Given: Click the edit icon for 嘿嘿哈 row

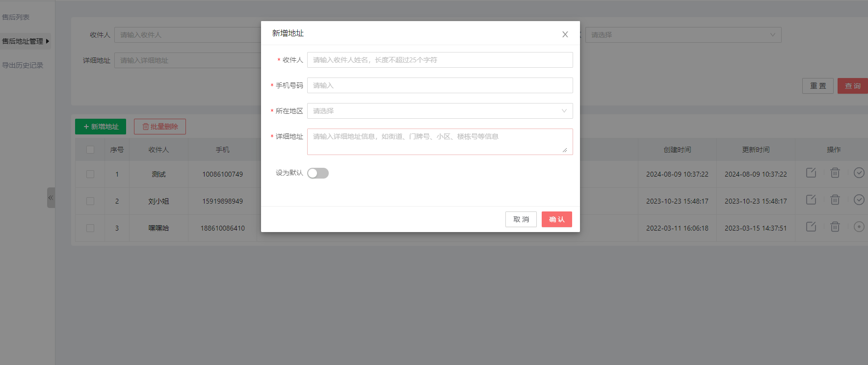Looking at the screenshot, I should click(x=811, y=227).
